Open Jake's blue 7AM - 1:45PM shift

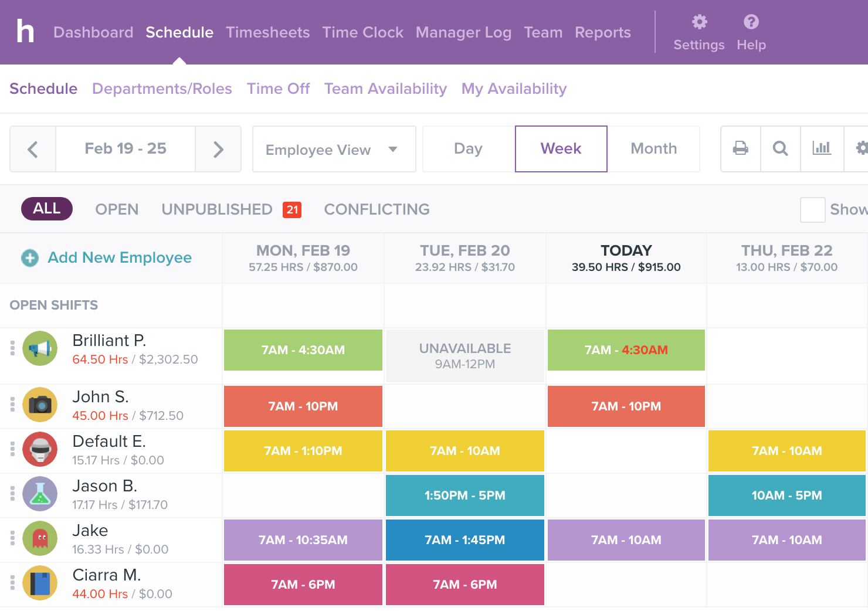pyautogui.click(x=464, y=540)
